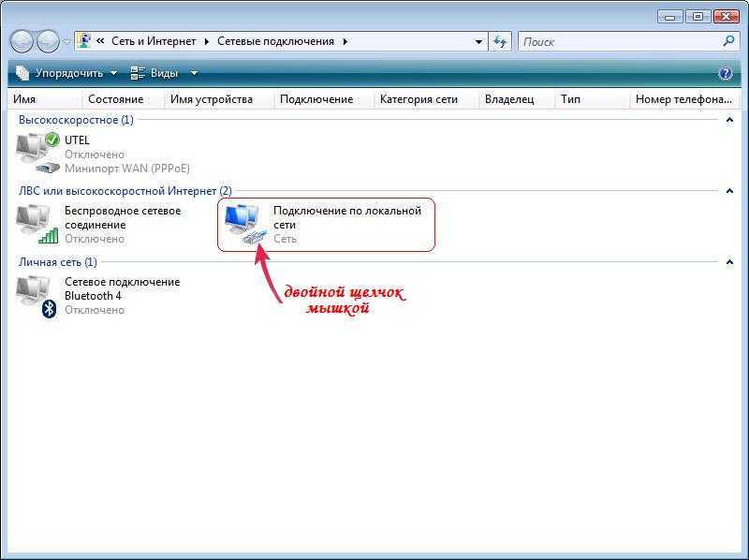This screenshot has height=560, width=749.
Task: Click the Беспроводное сетевое соединение label
Action: [123, 217]
